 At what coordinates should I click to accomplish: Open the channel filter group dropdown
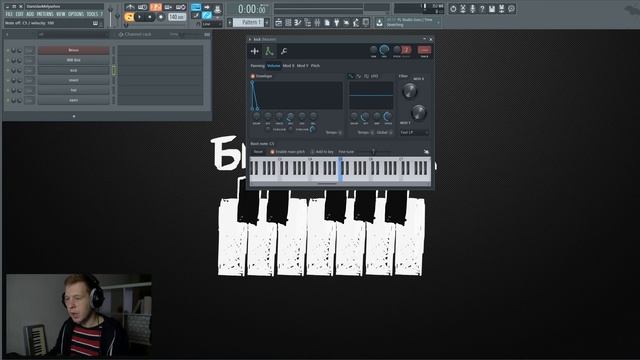coord(73,35)
